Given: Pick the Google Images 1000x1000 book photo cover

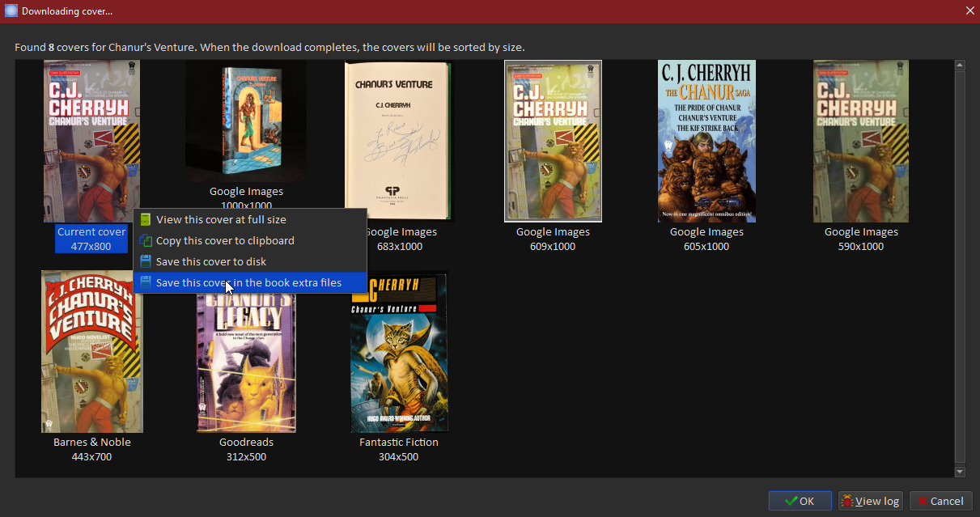Looking at the screenshot, I should click(x=246, y=121).
